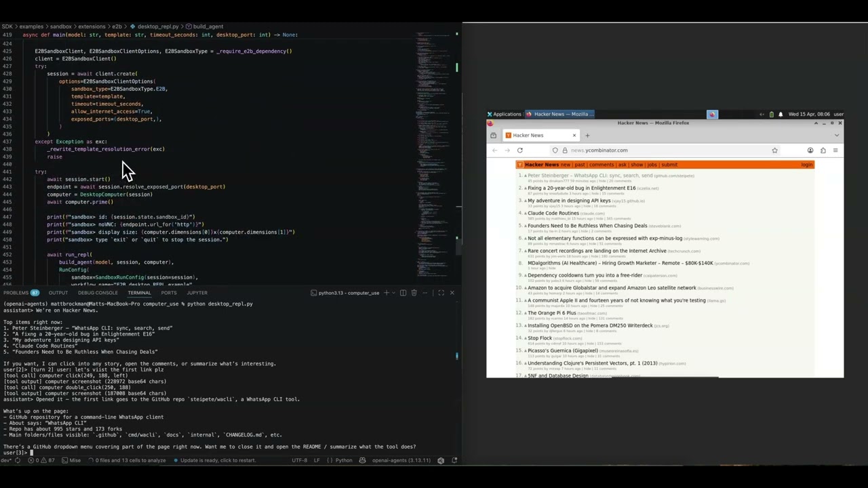Add a new terminal with the plus icon

pyautogui.click(x=387, y=293)
